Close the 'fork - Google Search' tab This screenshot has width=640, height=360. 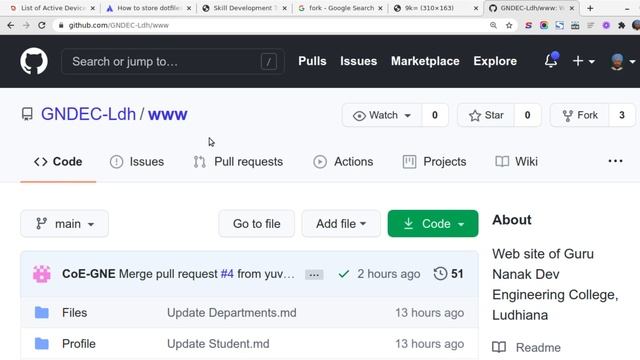(x=380, y=8)
